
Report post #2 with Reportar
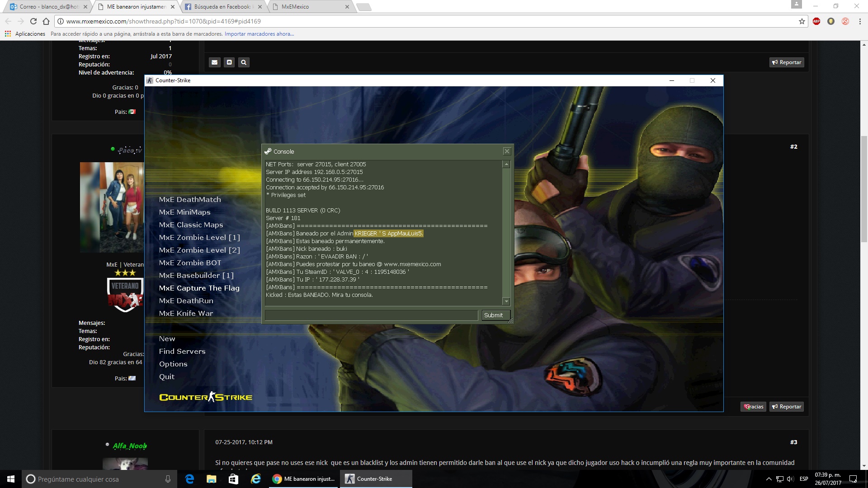(x=787, y=407)
